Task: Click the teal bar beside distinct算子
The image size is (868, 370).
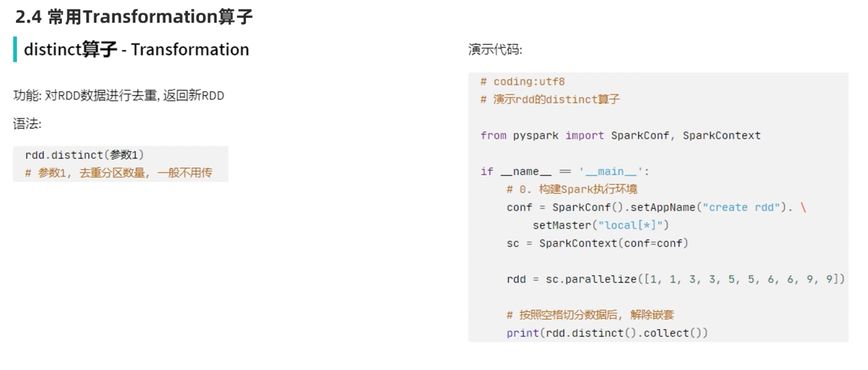Action: (15, 49)
